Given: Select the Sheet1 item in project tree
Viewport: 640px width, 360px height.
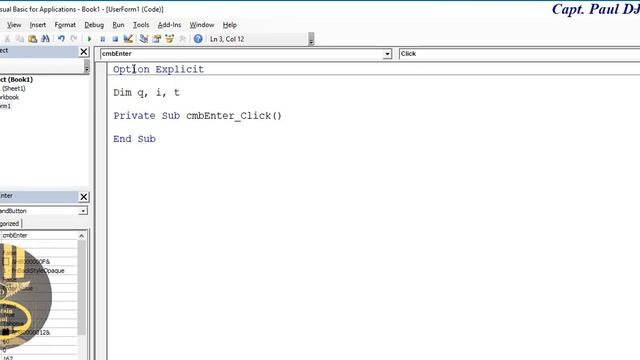Looking at the screenshot, I should [13, 89].
